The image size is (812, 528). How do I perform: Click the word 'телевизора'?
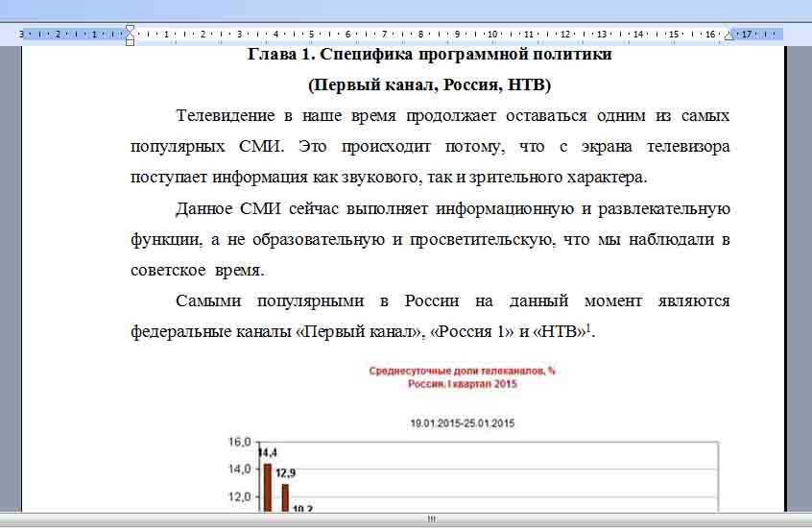pyautogui.click(x=688, y=146)
